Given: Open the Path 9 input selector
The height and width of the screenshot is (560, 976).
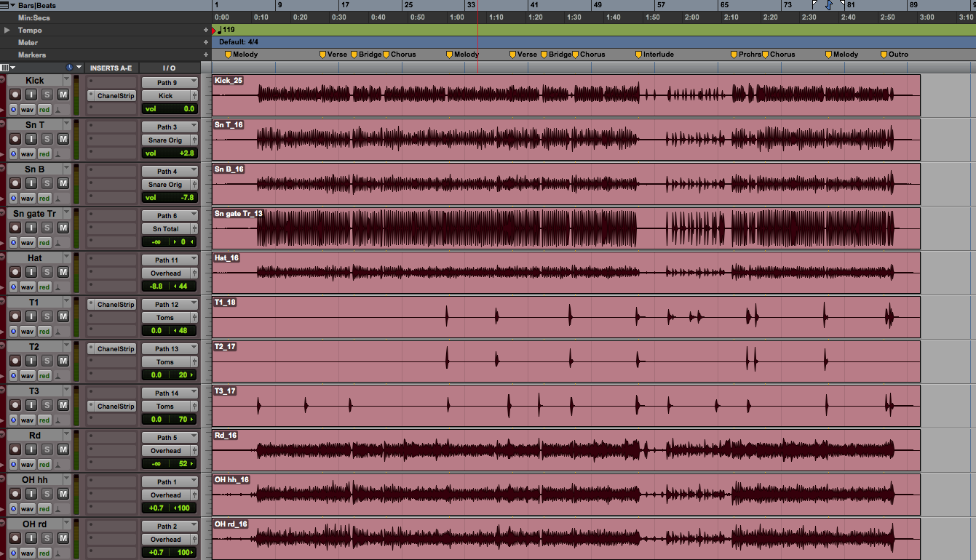Looking at the screenshot, I should 170,83.
